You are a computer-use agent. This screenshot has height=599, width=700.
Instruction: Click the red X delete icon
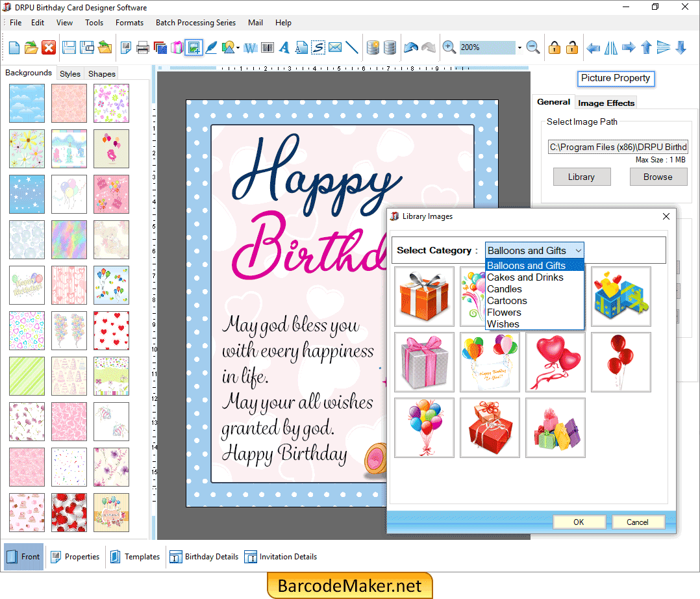[x=49, y=47]
